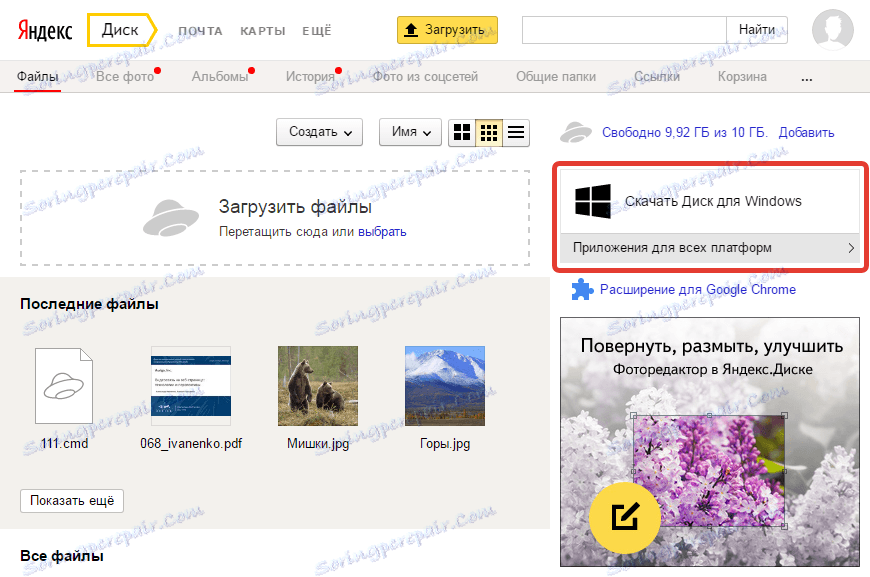This screenshot has width=870, height=577.
Task: Click the Windows logo icon
Action: (x=593, y=201)
